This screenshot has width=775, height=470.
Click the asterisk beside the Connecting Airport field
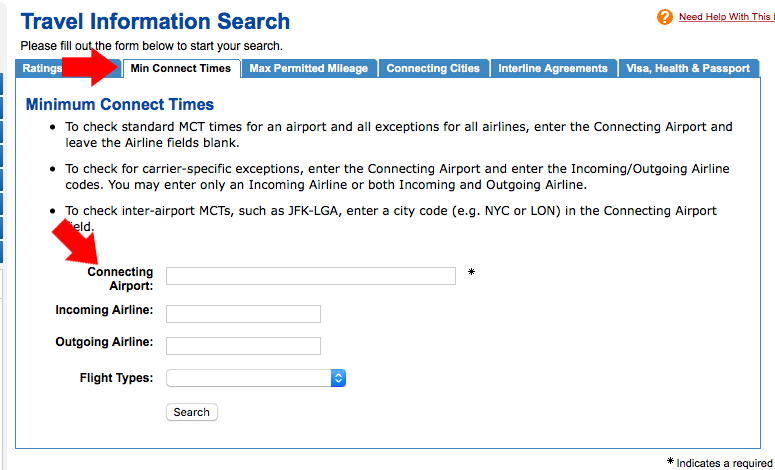[x=472, y=272]
